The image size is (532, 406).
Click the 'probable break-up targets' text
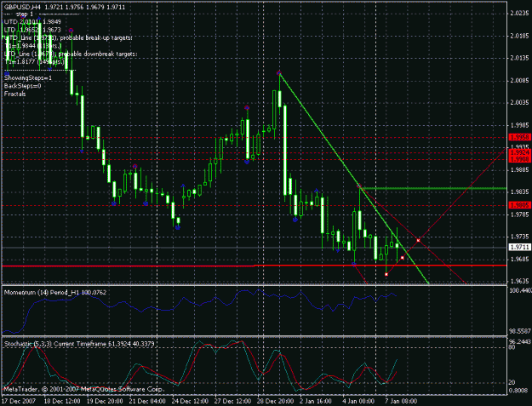(x=96, y=38)
